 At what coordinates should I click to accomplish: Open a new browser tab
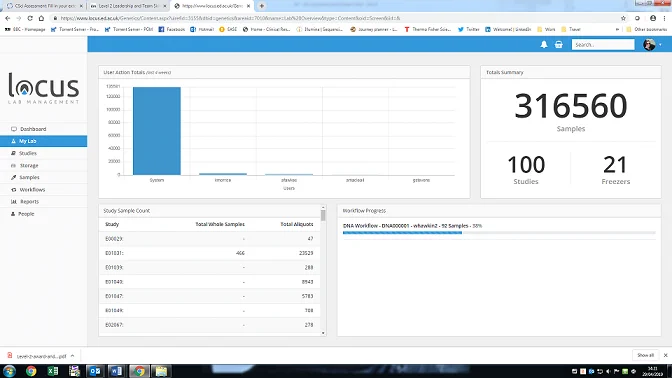click(261, 6)
